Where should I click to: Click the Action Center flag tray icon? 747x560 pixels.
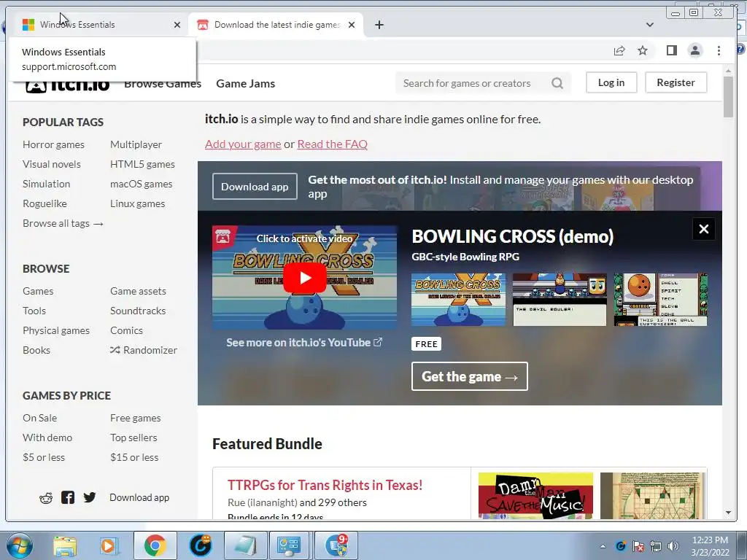638,546
